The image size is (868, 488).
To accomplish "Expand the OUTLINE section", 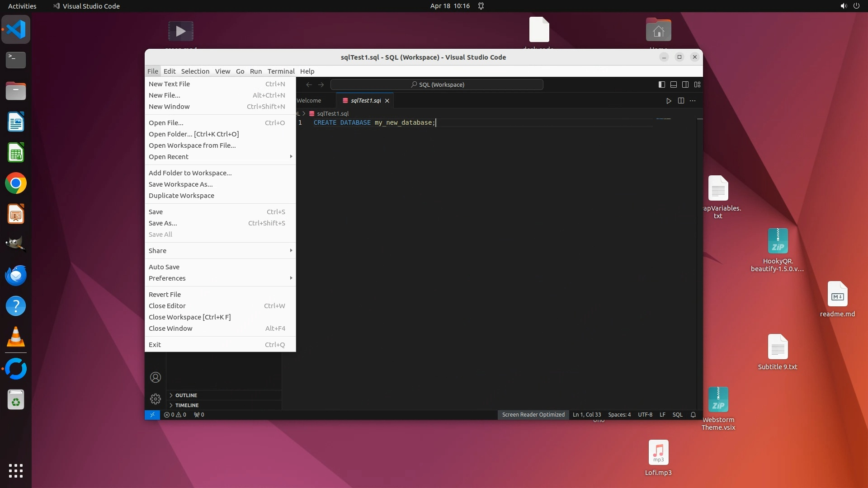I will pos(186,395).
